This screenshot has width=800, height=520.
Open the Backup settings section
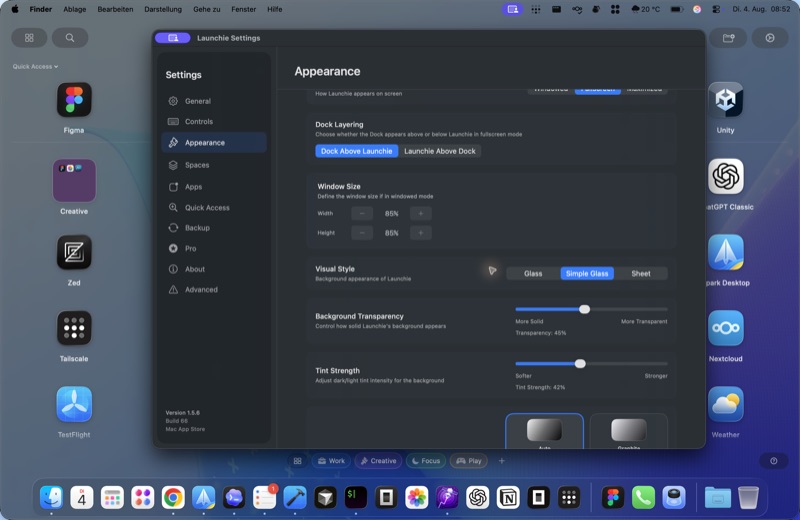pos(214,228)
